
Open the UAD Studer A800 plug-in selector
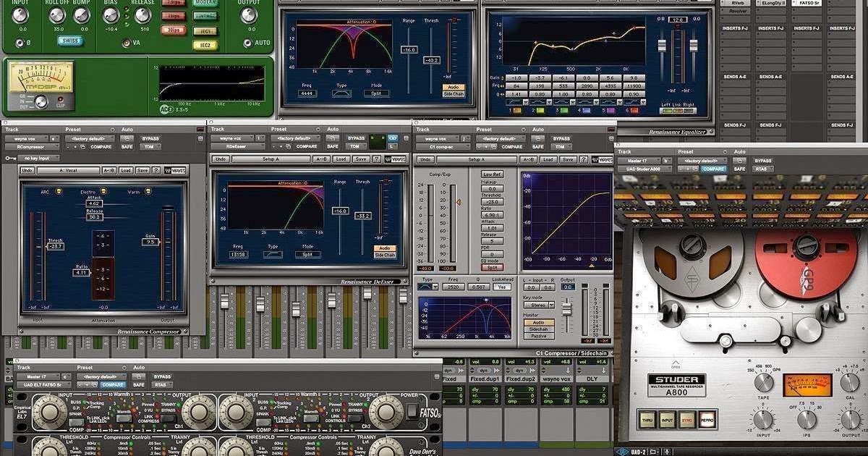(644, 169)
